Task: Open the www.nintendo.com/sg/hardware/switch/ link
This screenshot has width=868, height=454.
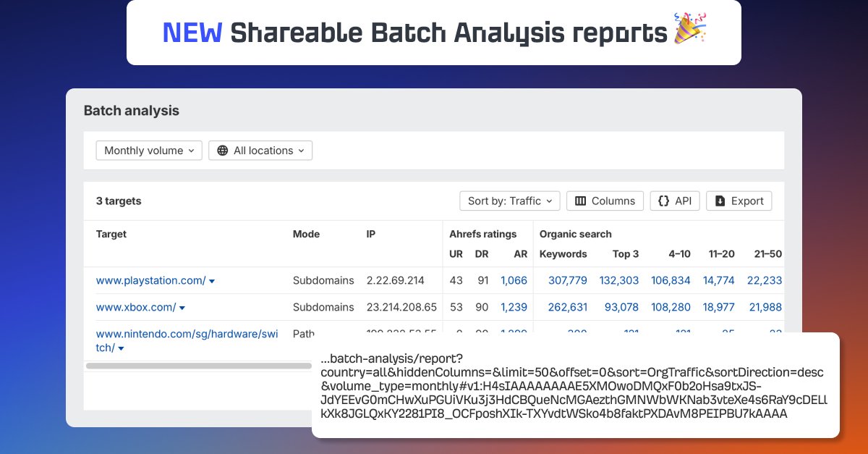Action: click(187, 341)
